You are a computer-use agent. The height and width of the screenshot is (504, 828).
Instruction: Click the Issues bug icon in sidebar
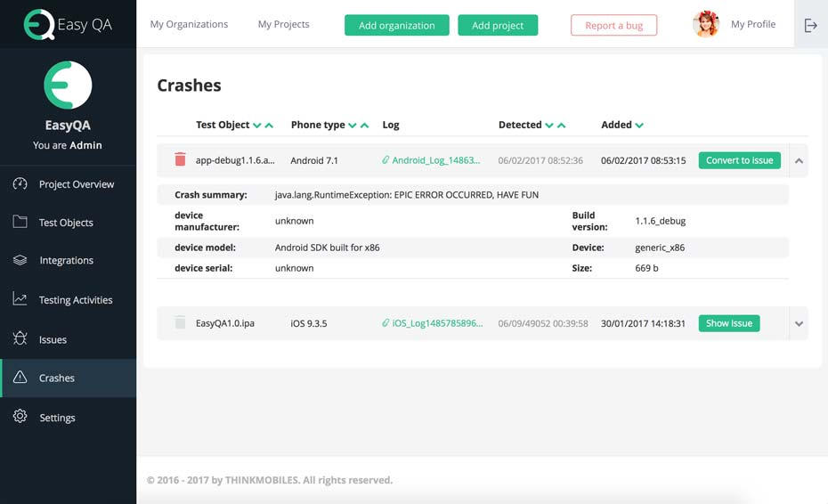[x=20, y=339]
